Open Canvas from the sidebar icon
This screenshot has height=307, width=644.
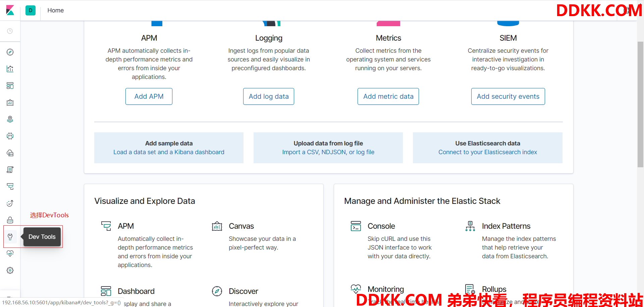pyautogui.click(x=10, y=102)
